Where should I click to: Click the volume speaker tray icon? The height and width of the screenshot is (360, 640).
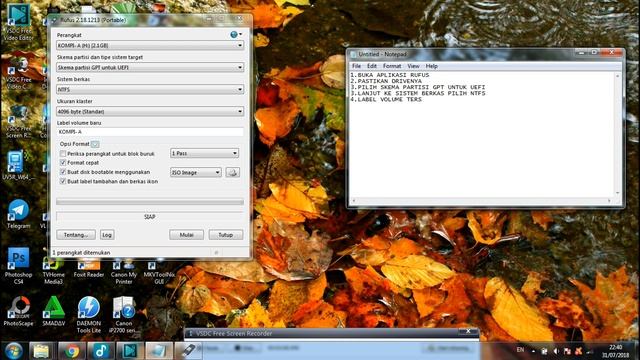[556, 351]
